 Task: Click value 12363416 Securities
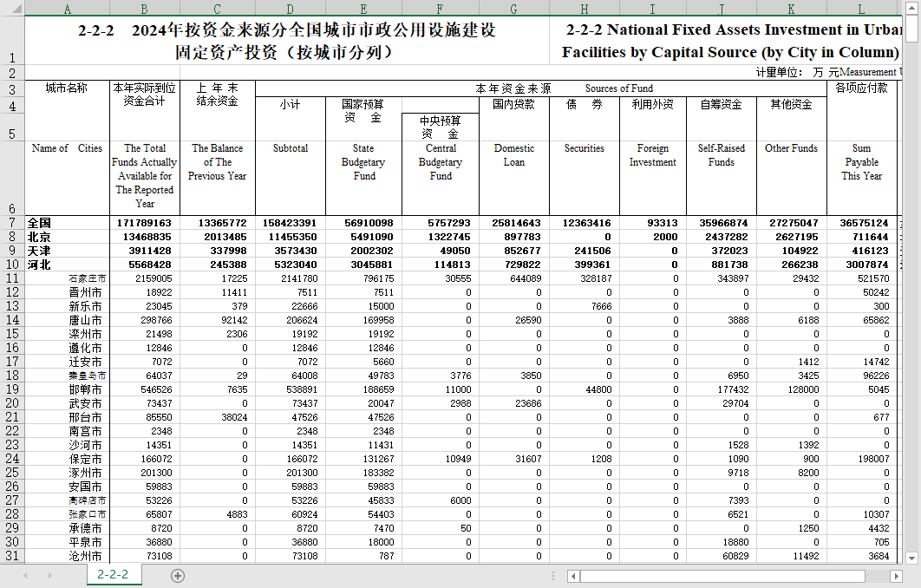(585, 223)
